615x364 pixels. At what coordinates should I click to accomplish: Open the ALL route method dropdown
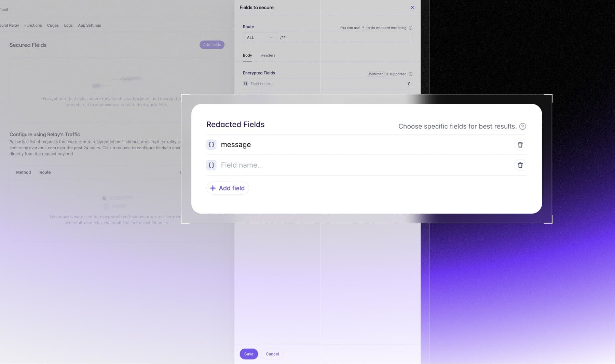259,38
